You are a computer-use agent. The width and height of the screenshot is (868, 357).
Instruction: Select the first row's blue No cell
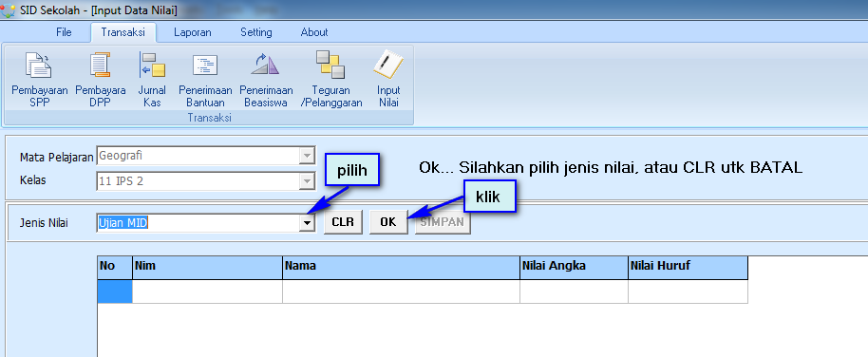[x=115, y=291]
